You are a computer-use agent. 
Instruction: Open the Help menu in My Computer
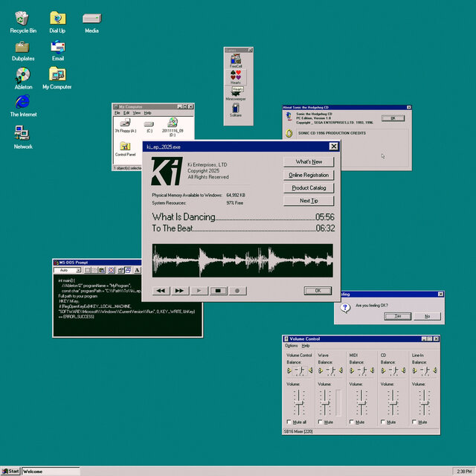147,112
